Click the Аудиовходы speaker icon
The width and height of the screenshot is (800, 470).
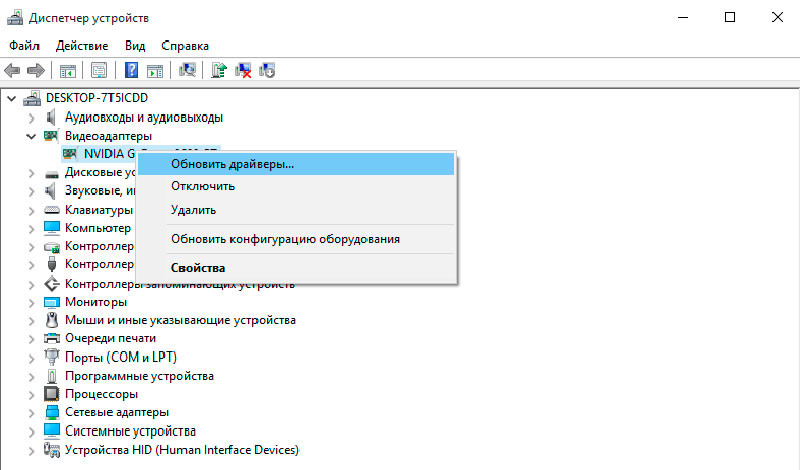coord(51,117)
